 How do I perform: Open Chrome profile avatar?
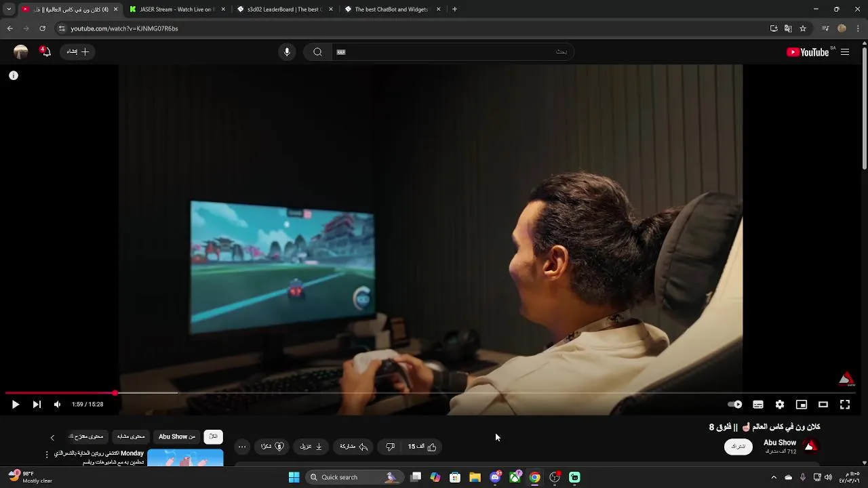[x=842, y=28]
